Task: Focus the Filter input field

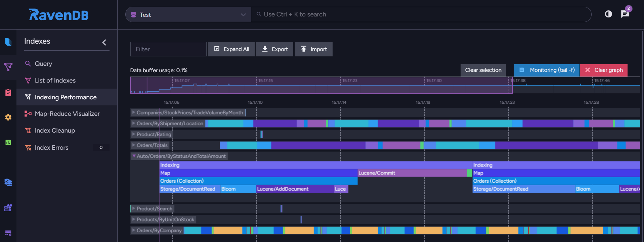Action: pyautogui.click(x=168, y=49)
